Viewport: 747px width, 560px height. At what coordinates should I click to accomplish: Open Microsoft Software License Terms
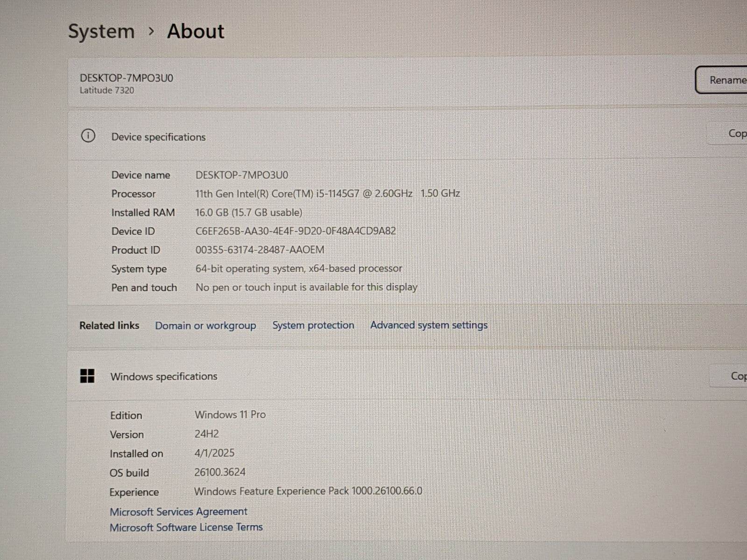(186, 527)
